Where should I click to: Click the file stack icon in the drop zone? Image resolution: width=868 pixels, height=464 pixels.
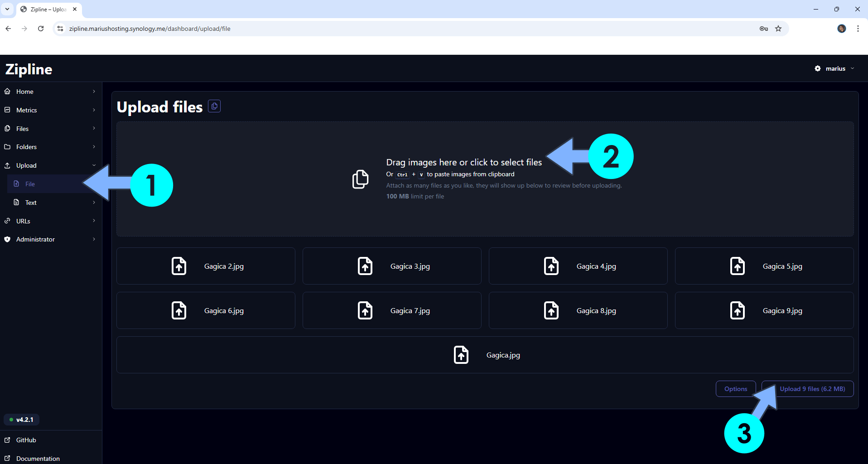(x=361, y=179)
